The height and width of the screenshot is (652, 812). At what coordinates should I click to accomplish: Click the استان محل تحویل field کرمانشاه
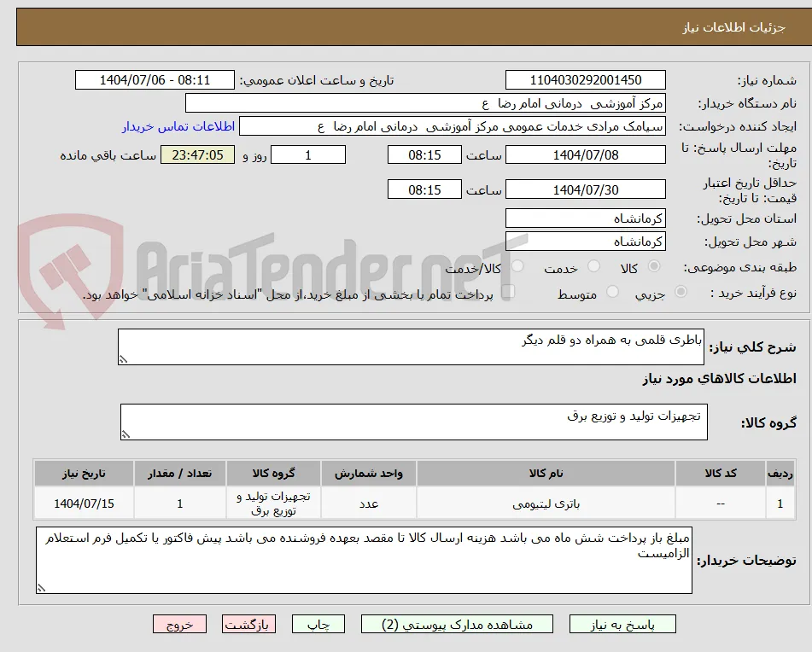(x=585, y=218)
